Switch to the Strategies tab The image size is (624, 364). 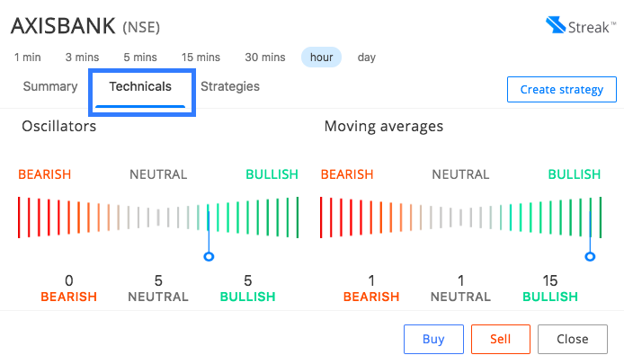coord(230,86)
